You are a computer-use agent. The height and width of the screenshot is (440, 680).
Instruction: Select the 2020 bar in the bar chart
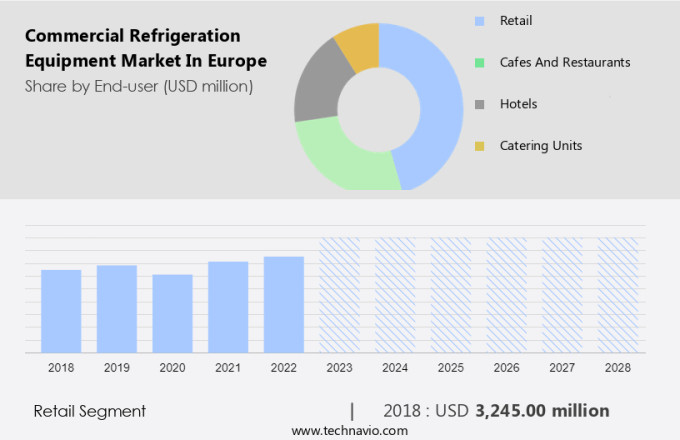click(172, 313)
